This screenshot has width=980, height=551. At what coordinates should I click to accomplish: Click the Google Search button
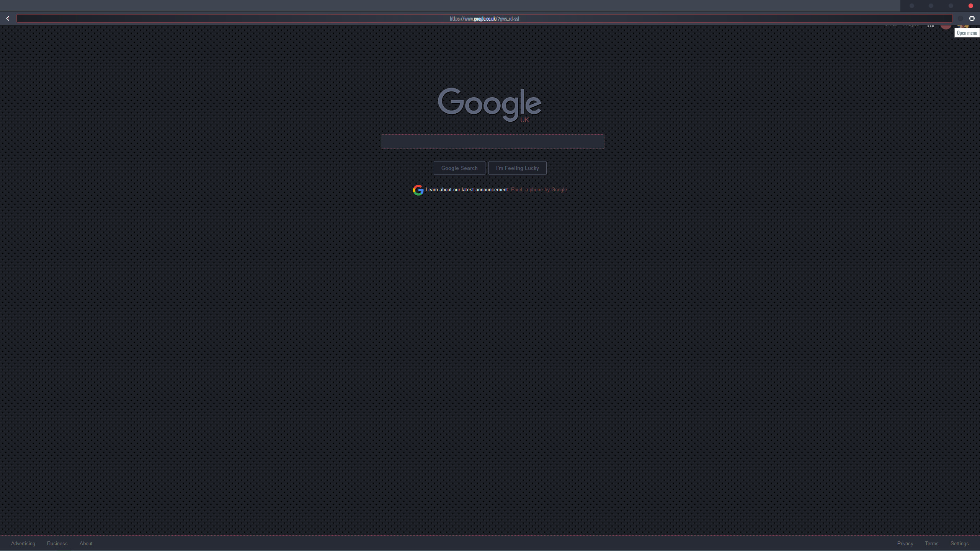tap(459, 168)
